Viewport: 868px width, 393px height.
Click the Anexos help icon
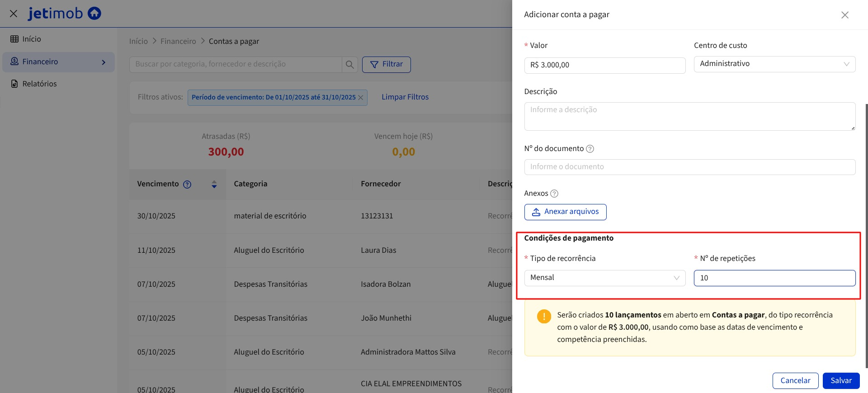554,194
